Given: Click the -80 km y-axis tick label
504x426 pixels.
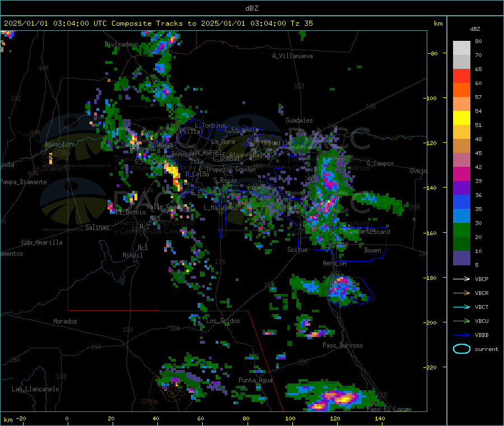Looking at the screenshot, I should click(x=433, y=53).
